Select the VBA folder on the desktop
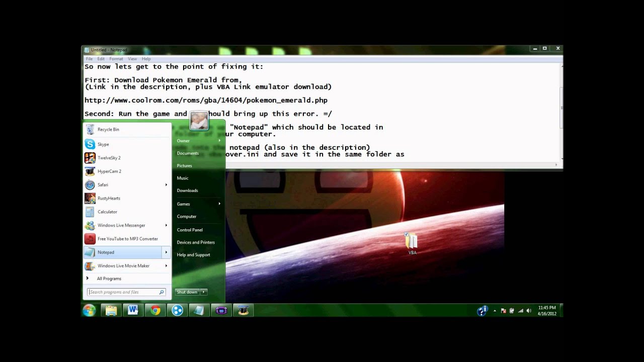 tap(412, 243)
